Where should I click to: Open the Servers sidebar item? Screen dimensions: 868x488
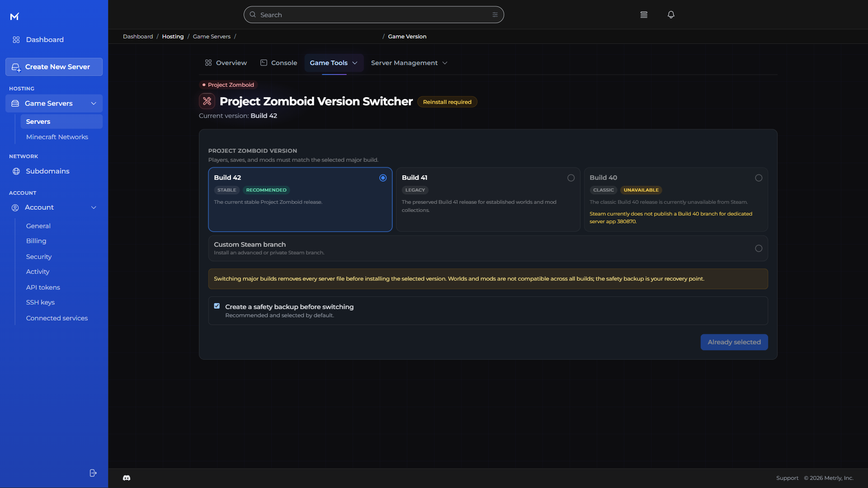tap(61, 122)
